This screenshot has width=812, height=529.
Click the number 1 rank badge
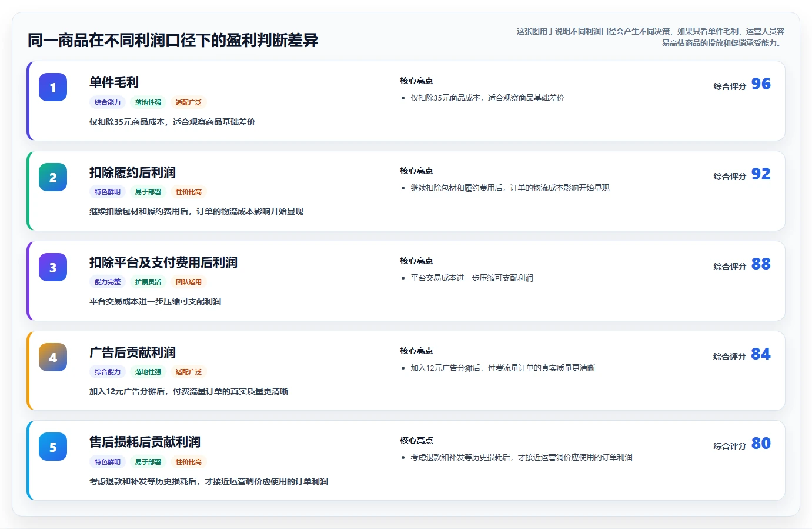pyautogui.click(x=53, y=88)
